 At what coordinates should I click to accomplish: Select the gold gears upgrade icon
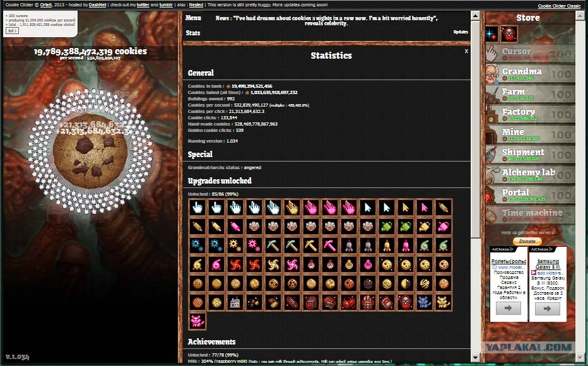pyautogui.click(x=235, y=245)
